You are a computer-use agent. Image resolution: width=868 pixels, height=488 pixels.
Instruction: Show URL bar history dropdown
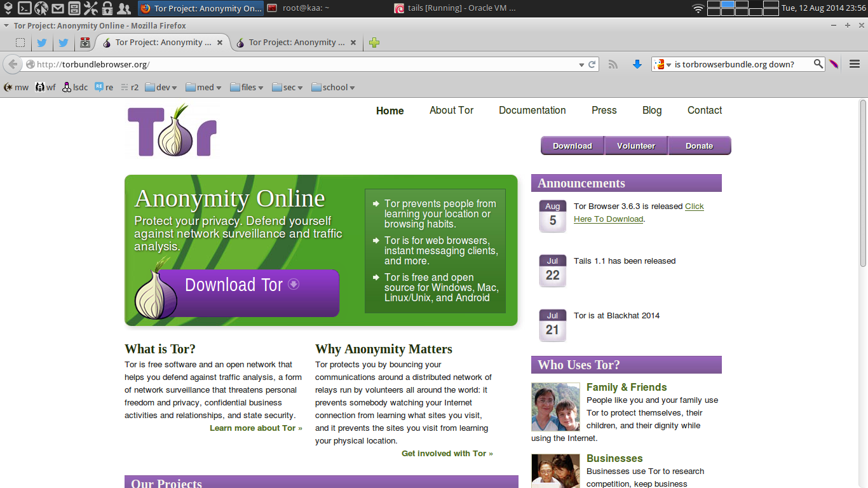[x=581, y=65]
